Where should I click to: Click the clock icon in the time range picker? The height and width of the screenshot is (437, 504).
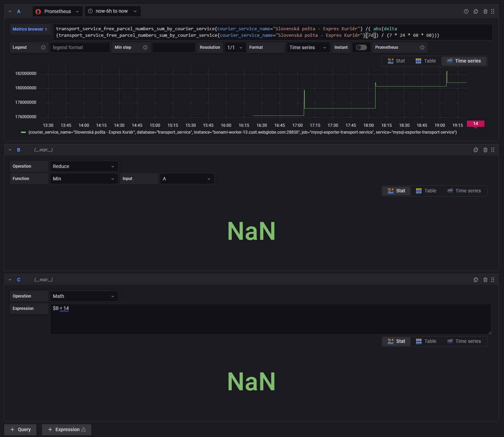tap(90, 11)
